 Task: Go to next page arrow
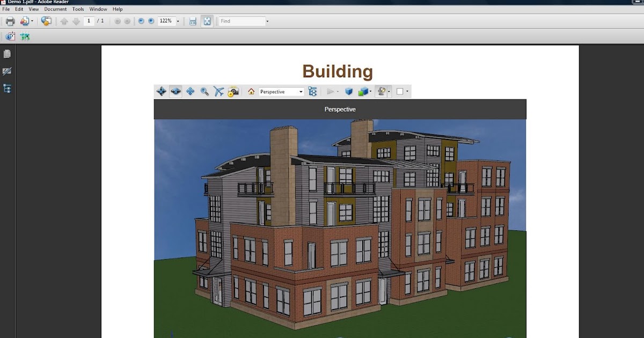tap(76, 21)
